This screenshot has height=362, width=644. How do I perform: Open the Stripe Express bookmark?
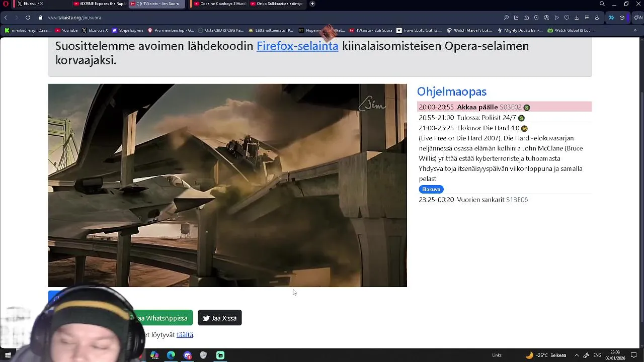coord(128,30)
